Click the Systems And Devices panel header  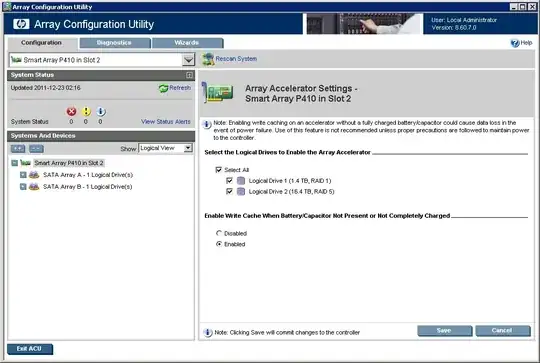point(101,136)
